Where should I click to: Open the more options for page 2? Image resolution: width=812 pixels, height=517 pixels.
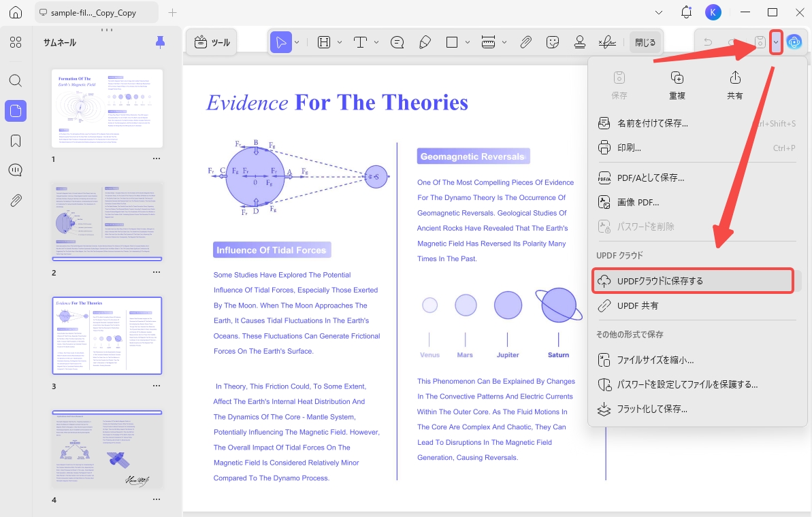(157, 272)
